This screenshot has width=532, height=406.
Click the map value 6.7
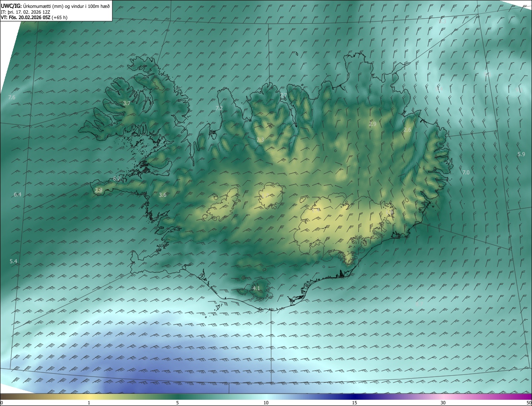pyautogui.click(x=117, y=179)
